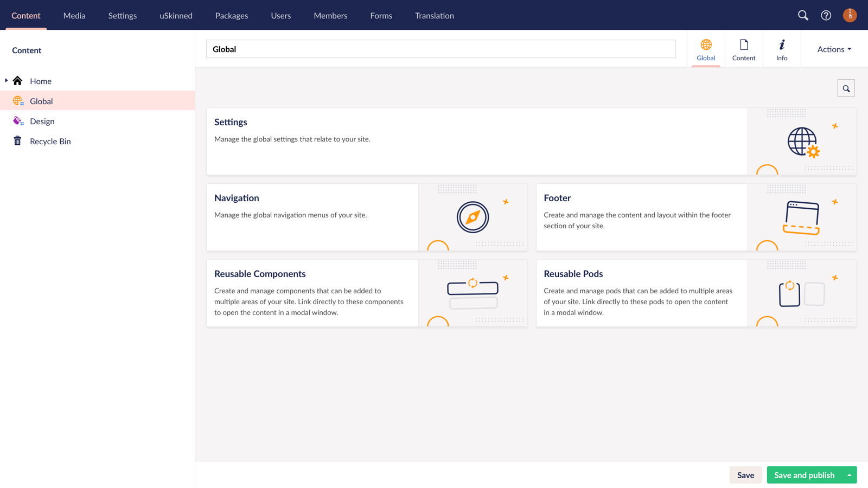Click Save and publish
The image size is (868, 488).
pos(805,474)
